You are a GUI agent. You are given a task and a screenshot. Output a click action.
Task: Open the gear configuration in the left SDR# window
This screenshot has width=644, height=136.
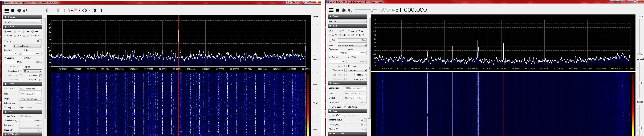pyautogui.click(x=19, y=11)
